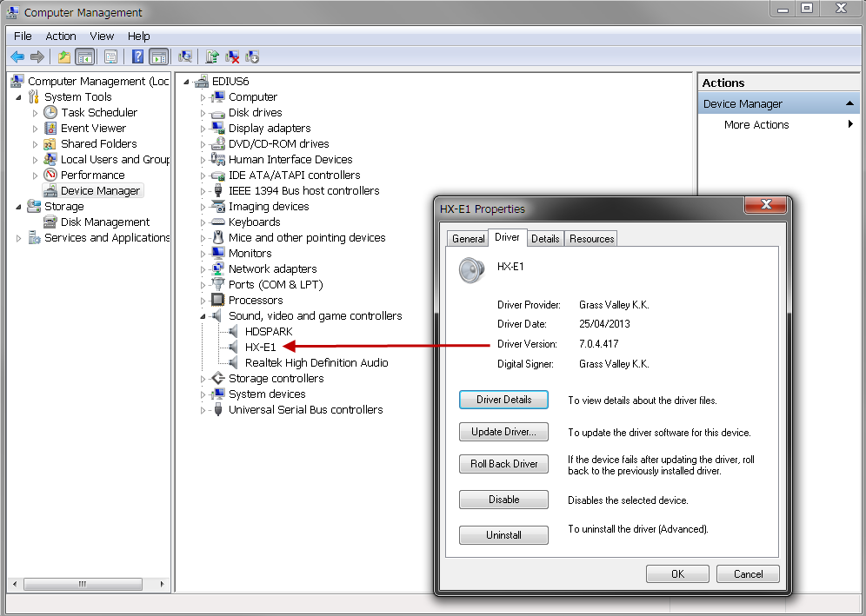The width and height of the screenshot is (866, 616).
Task: Toggle the Show/Hide Console Tree toolbar button
Action: point(84,57)
